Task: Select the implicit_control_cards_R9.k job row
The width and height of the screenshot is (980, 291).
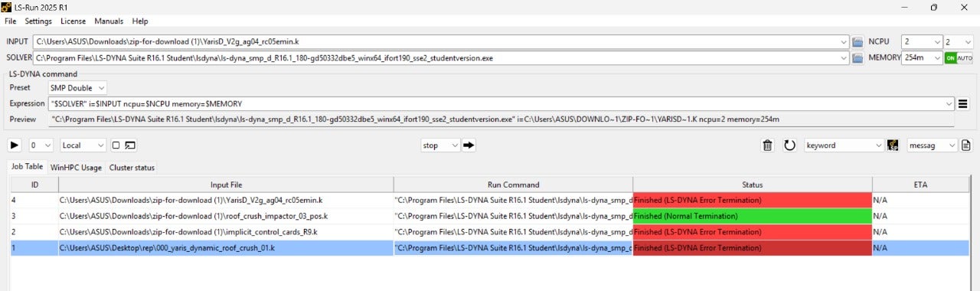Action: 489,232
